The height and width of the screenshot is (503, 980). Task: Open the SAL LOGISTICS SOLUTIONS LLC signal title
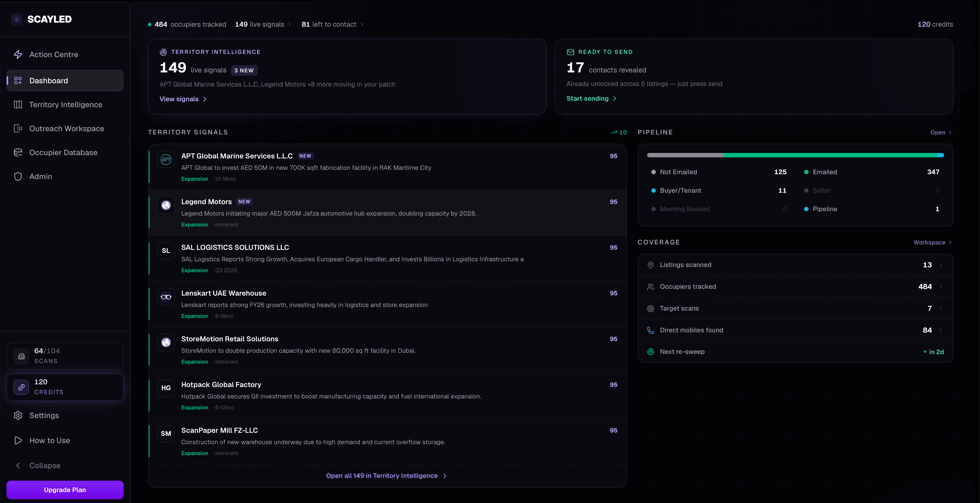click(x=235, y=247)
